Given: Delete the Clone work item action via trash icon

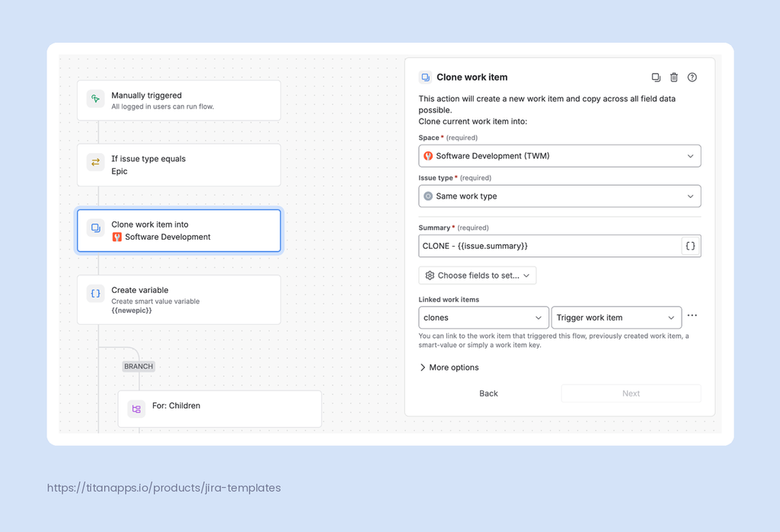Looking at the screenshot, I should coord(674,77).
